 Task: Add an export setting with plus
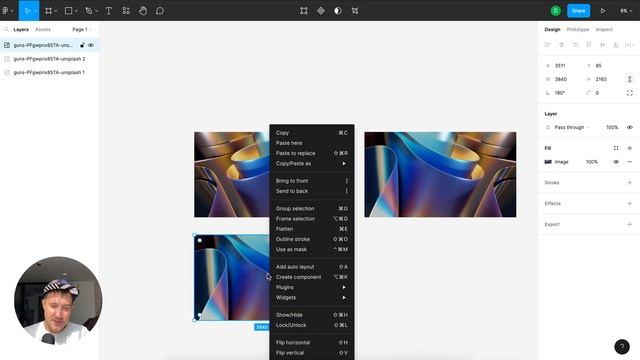(630, 224)
